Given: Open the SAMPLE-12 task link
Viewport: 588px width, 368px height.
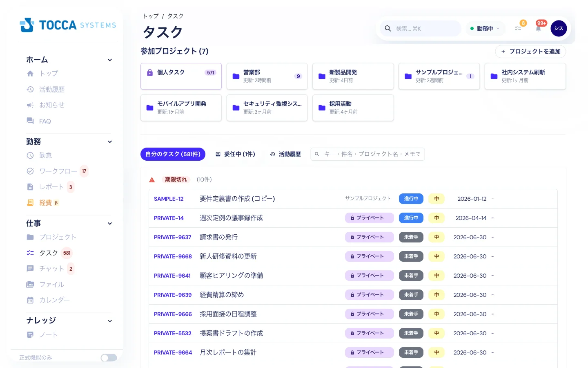Looking at the screenshot, I should (169, 199).
